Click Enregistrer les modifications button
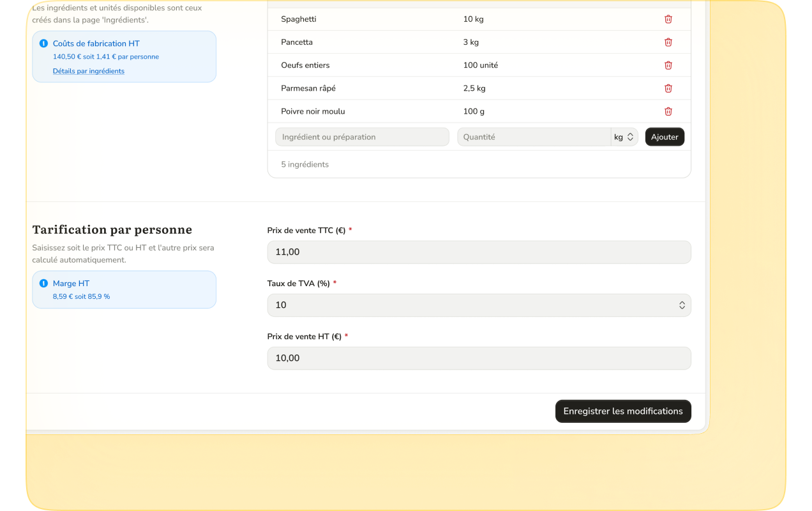812x511 pixels. point(622,411)
